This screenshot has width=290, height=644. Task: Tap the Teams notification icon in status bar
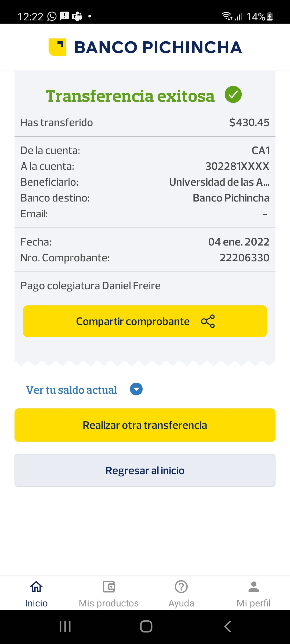[77, 16]
